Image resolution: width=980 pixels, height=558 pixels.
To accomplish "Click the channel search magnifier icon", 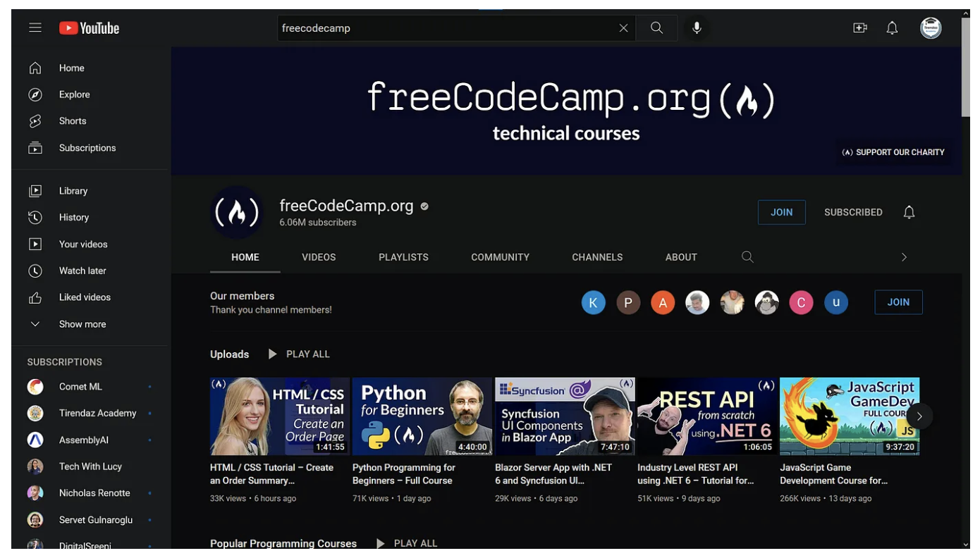I will point(747,257).
